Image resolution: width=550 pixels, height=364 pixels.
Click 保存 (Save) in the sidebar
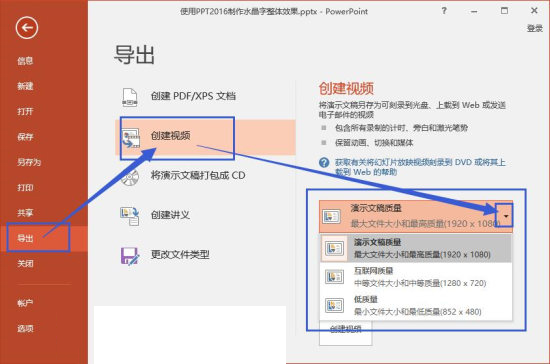pos(25,137)
